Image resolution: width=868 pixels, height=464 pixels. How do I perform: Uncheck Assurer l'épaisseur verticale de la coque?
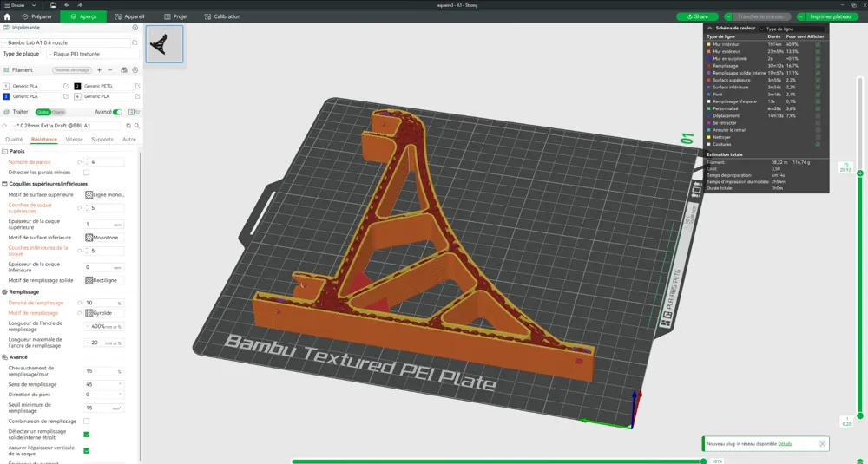tap(86, 451)
